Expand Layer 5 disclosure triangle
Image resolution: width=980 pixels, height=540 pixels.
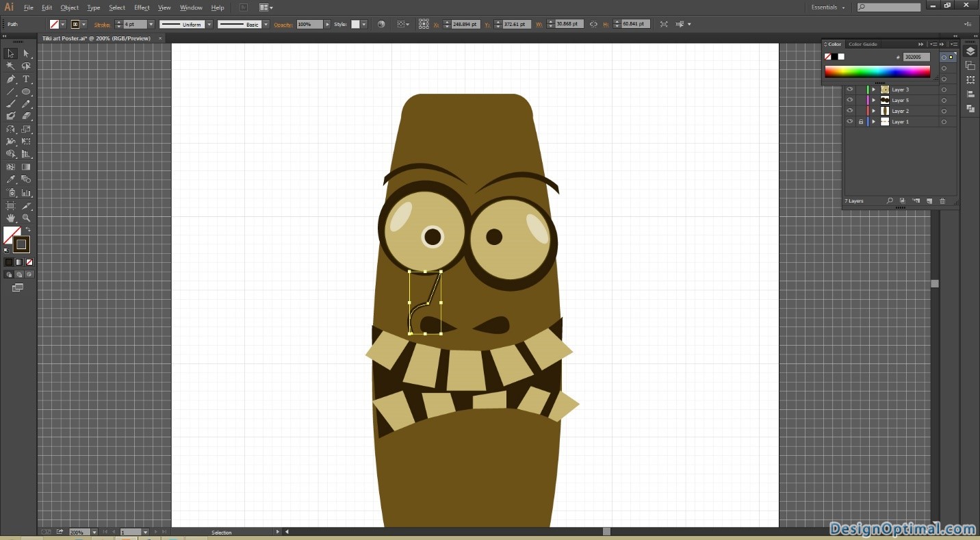pyautogui.click(x=873, y=100)
